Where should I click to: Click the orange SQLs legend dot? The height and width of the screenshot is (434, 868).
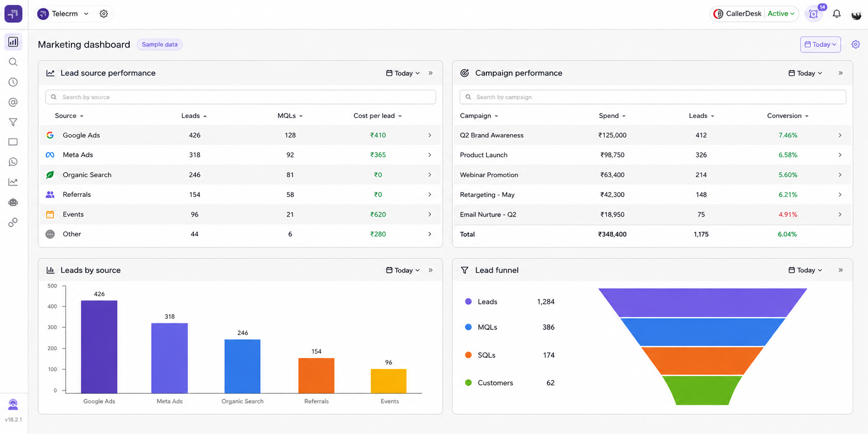pyautogui.click(x=468, y=355)
